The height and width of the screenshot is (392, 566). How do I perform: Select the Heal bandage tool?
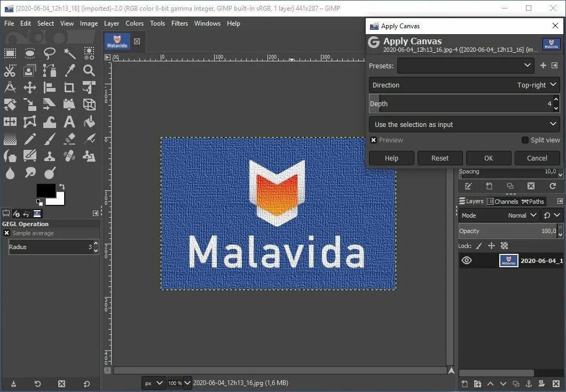(x=69, y=156)
